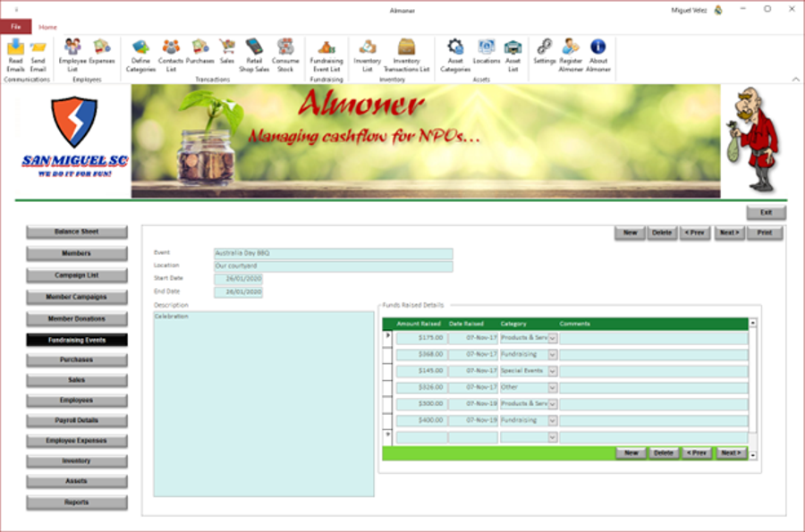Go to Campaign List

coord(77,275)
